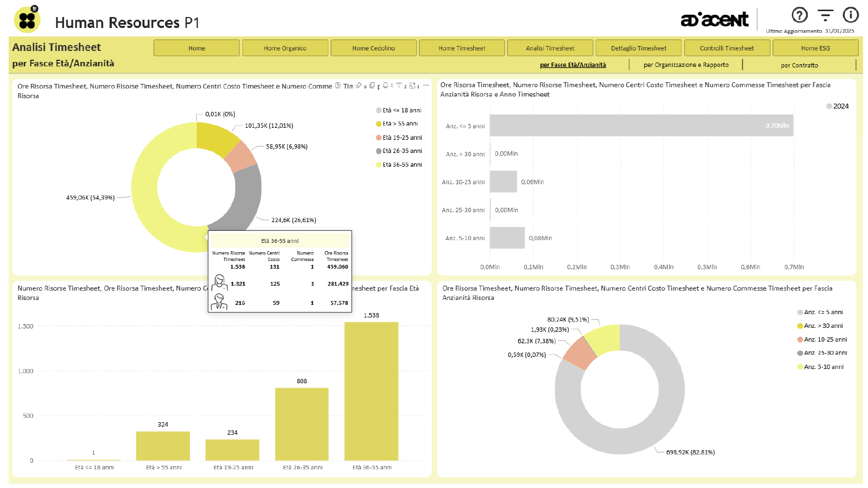Click the Human Resources app logo
The width and height of the screenshot is (868, 488).
click(x=27, y=20)
